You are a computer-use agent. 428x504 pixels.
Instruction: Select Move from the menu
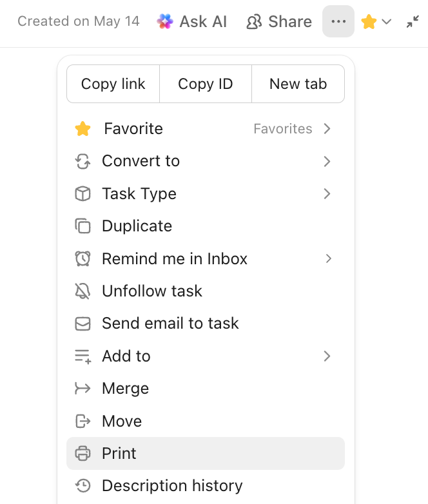(x=122, y=421)
